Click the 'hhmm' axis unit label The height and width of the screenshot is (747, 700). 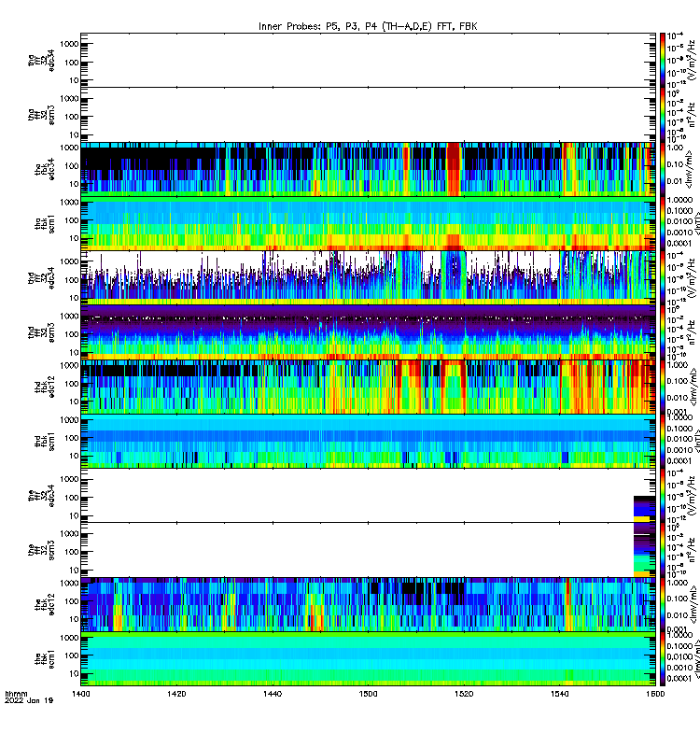tap(16, 694)
